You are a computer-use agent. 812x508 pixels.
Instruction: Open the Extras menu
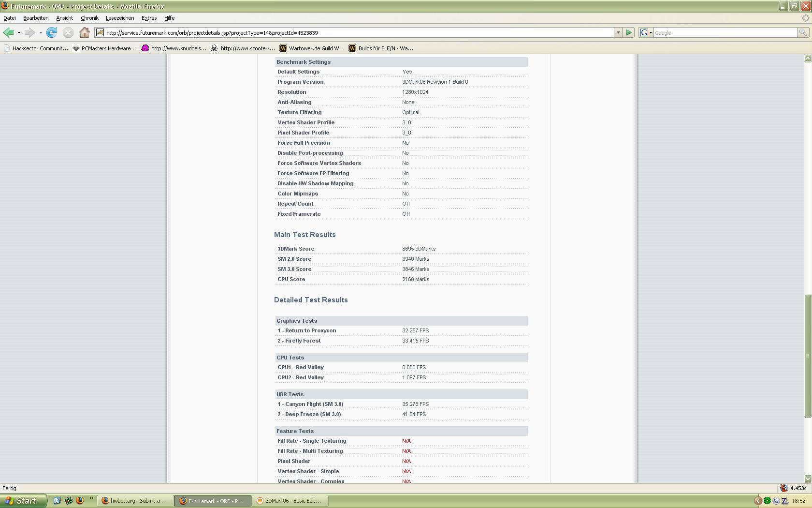tap(149, 18)
